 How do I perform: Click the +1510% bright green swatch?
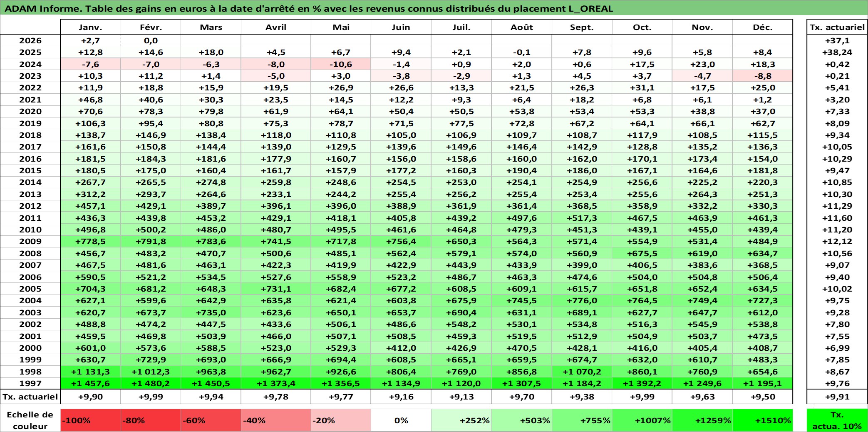click(762, 420)
